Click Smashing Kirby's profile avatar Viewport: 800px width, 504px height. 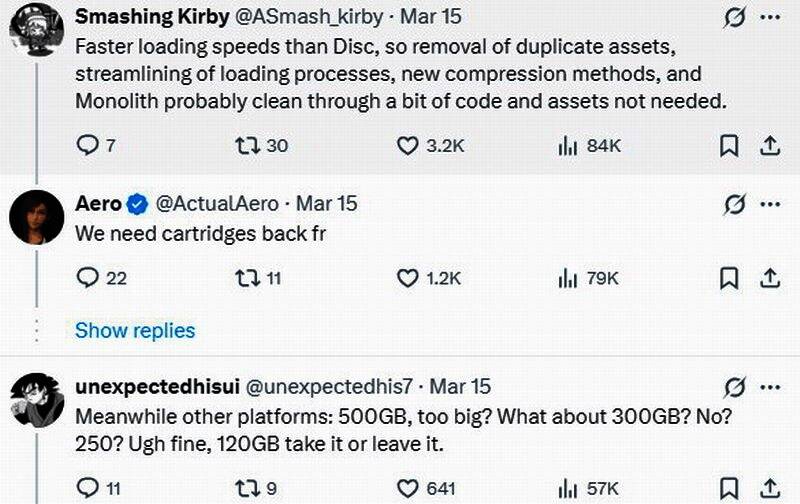point(37,30)
